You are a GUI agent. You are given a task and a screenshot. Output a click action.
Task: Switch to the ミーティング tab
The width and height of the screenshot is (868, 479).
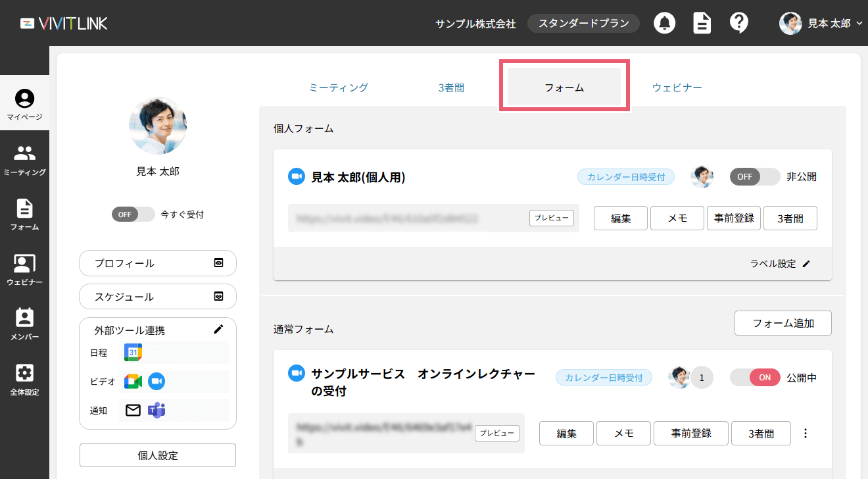click(338, 88)
